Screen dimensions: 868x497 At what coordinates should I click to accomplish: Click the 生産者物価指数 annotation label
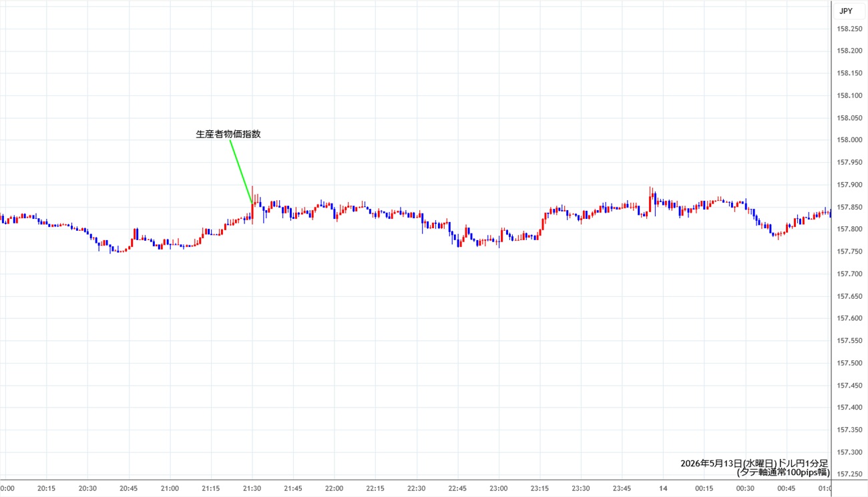228,134
